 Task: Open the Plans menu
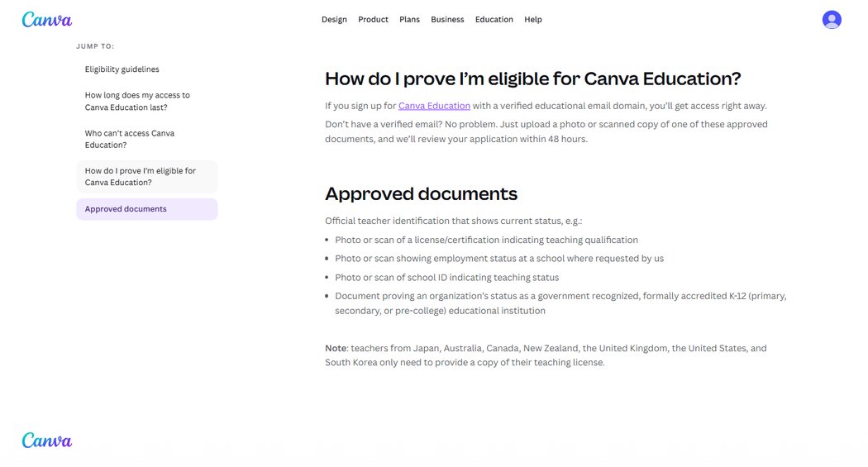[x=410, y=19]
